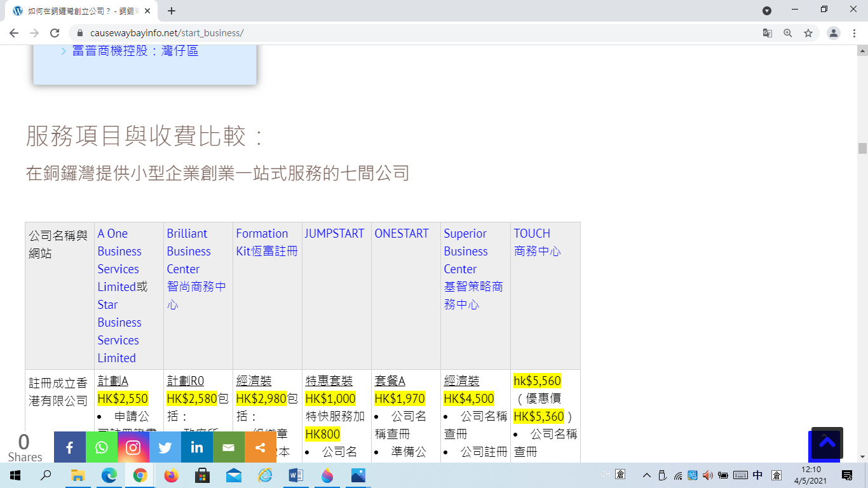This screenshot has width=868, height=488.
Task: Open Chrome profile avatar
Action: point(834,33)
